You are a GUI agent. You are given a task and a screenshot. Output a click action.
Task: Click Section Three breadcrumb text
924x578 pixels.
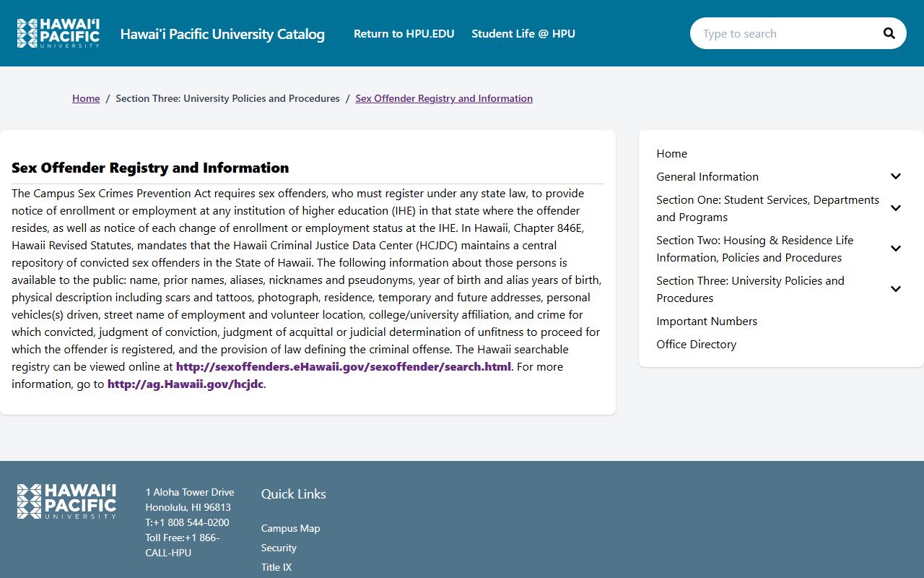pyautogui.click(x=227, y=98)
